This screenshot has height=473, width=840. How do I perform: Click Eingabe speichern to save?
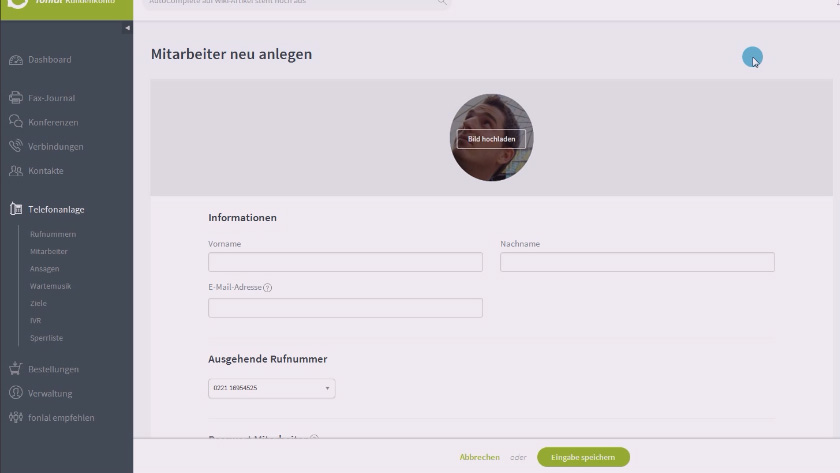tap(583, 457)
